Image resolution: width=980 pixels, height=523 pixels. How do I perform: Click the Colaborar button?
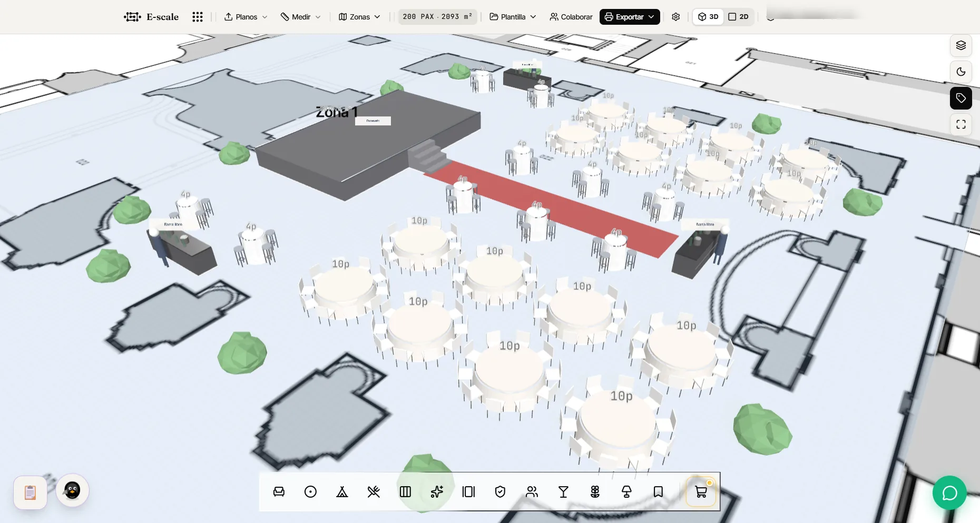coord(571,17)
